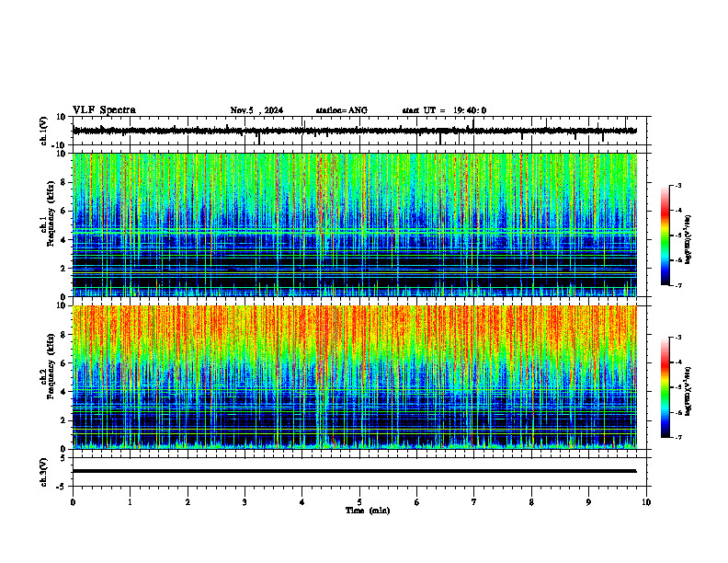Click the ch.1 voltage waveform trace panel
The width and height of the screenshot is (728, 563).
[x=361, y=131]
